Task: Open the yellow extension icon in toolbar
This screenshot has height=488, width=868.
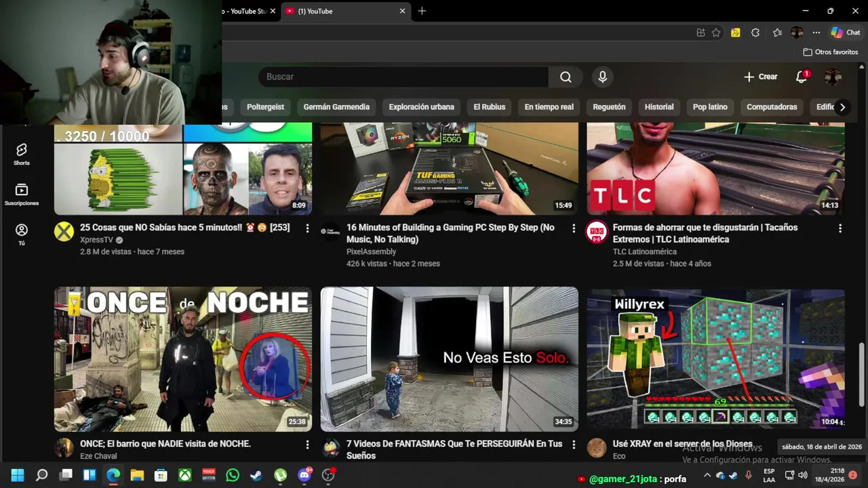Action: [x=736, y=33]
